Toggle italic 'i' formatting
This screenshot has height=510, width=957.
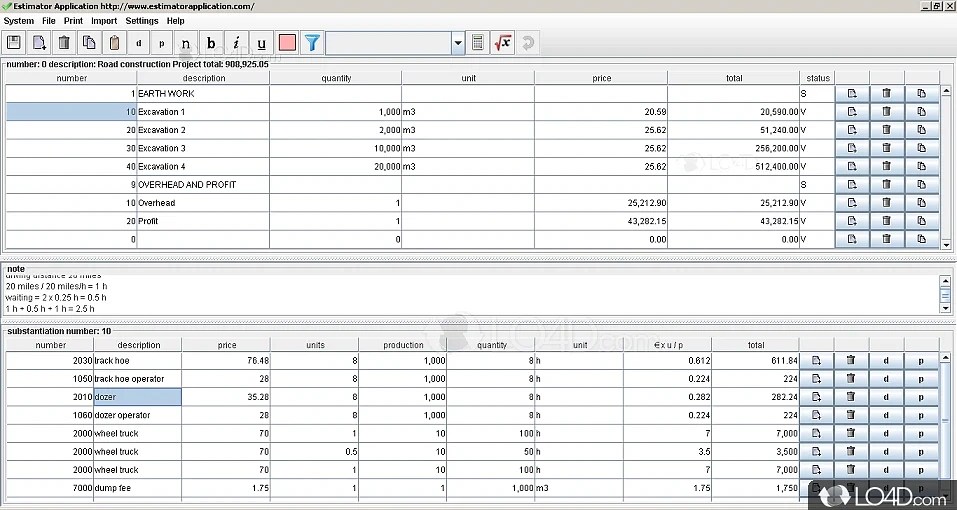click(236, 43)
